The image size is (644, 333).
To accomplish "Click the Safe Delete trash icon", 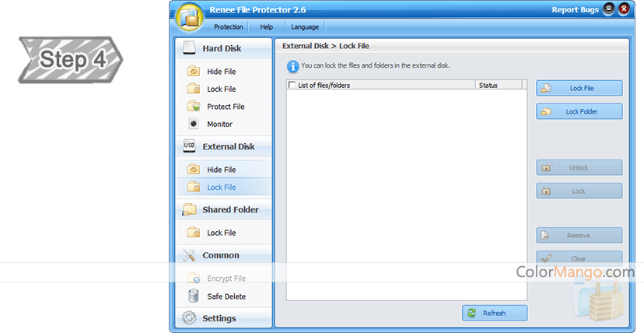I will (x=193, y=296).
